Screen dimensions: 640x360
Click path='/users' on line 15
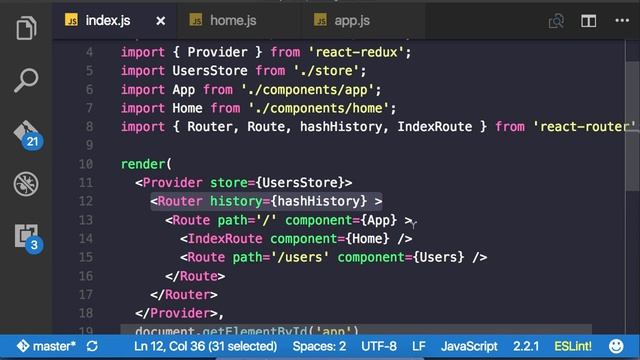pyautogui.click(x=281, y=257)
